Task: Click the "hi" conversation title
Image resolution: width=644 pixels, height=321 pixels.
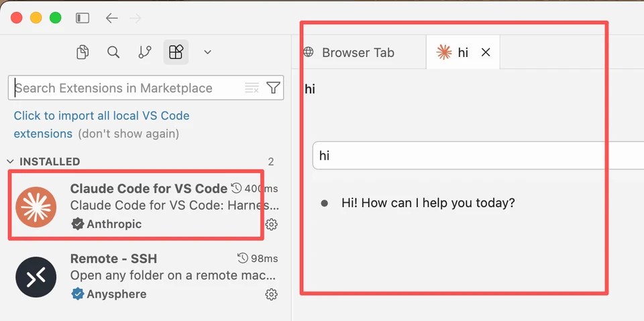Action: pyautogui.click(x=310, y=88)
